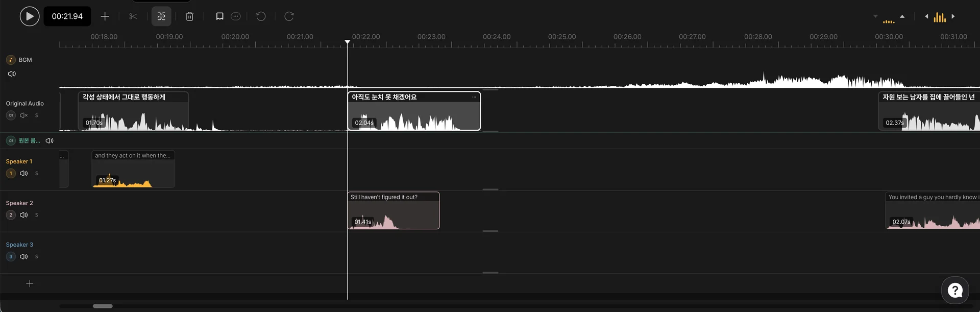Solo the Speaker 1 track
Screen dimensions: 980x312
coord(36,173)
